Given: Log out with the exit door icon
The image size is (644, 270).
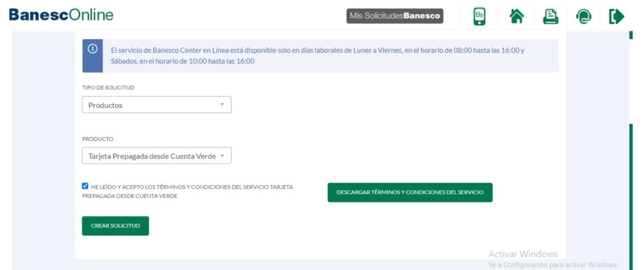Looking at the screenshot, I should click(x=617, y=17).
